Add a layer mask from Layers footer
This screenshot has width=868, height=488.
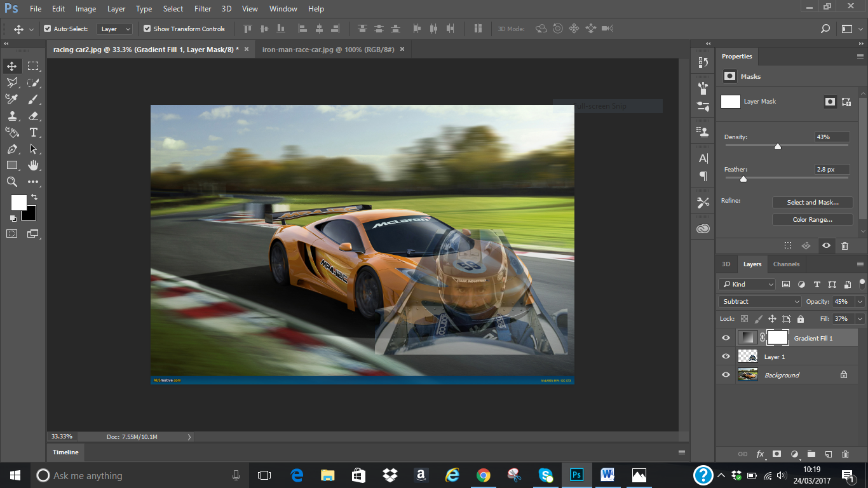click(x=776, y=454)
